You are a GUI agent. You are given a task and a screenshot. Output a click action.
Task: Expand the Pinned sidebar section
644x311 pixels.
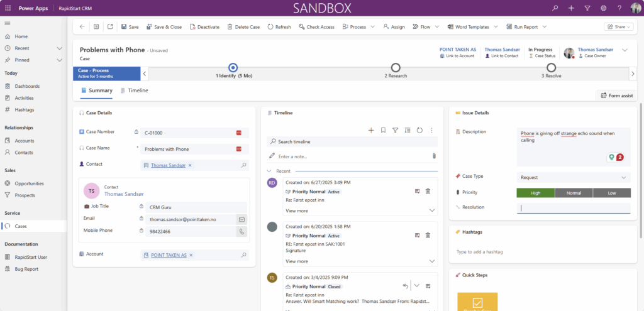[59, 60]
